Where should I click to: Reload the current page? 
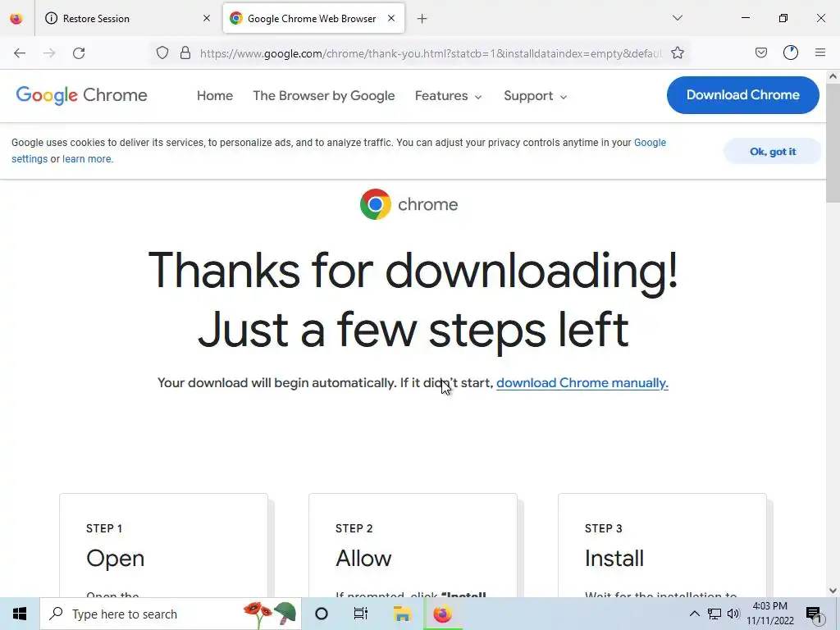coord(80,53)
